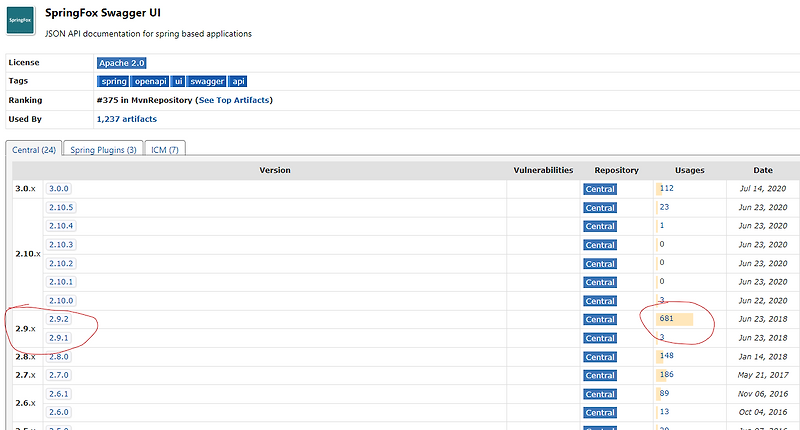
Task: Switch to the Spring Plugins (3) tab
Action: point(103,149)
